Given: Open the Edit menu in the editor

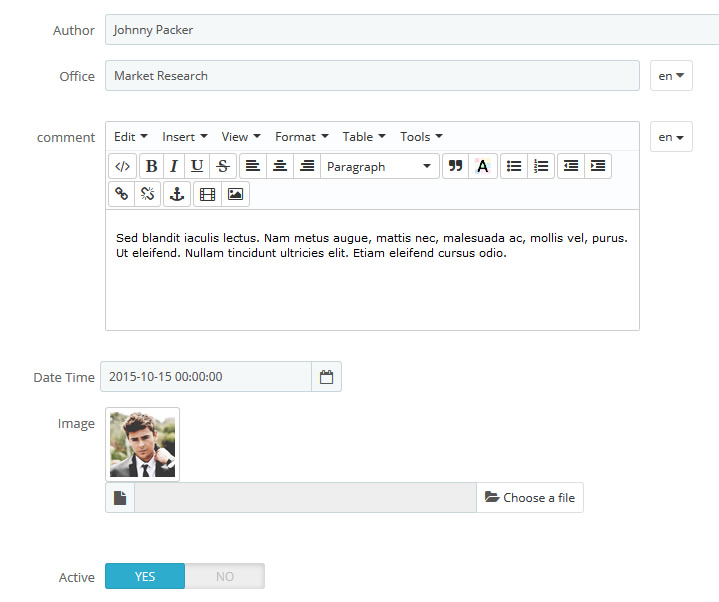Looking at the screenshot, I should pyautogui.click(x=131, y=137).
